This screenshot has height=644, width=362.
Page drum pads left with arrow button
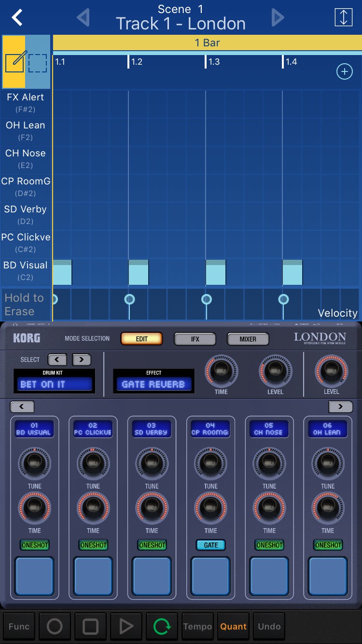(x=22, y=406)
